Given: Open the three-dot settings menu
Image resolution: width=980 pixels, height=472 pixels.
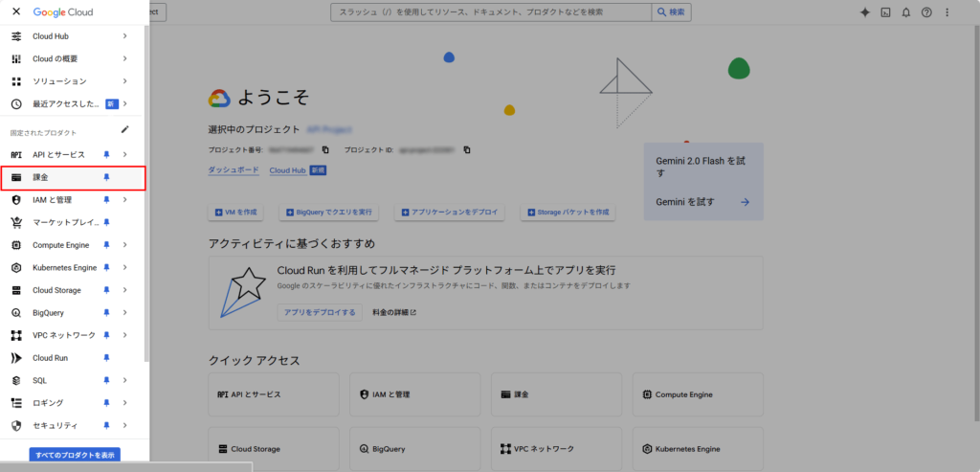Looking at the screenshot, I should (x=947, y=11).
